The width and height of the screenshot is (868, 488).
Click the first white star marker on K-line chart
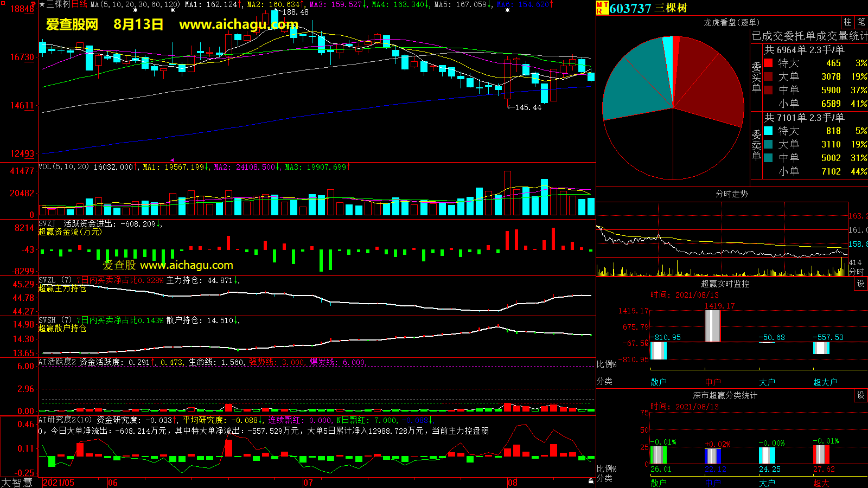pyautogui.click(x=135, y=10)
